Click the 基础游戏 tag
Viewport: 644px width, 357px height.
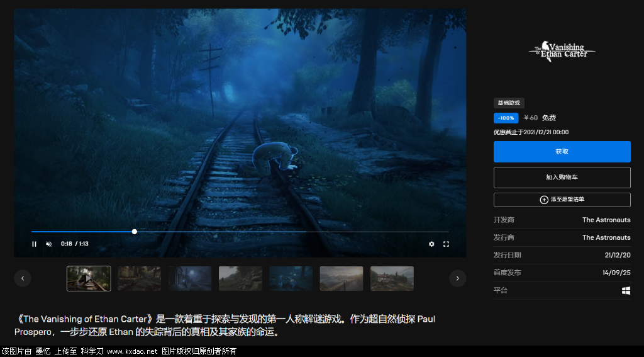pos(509,103)
